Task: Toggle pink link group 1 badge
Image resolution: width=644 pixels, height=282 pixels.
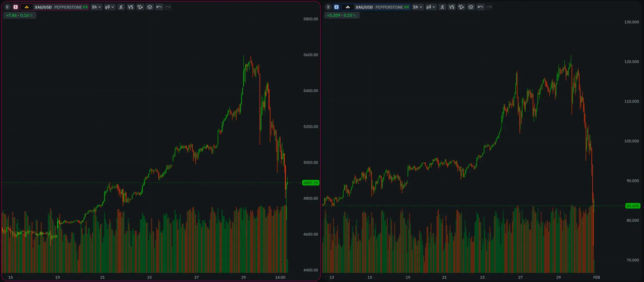Action: [x=16, y=7]
